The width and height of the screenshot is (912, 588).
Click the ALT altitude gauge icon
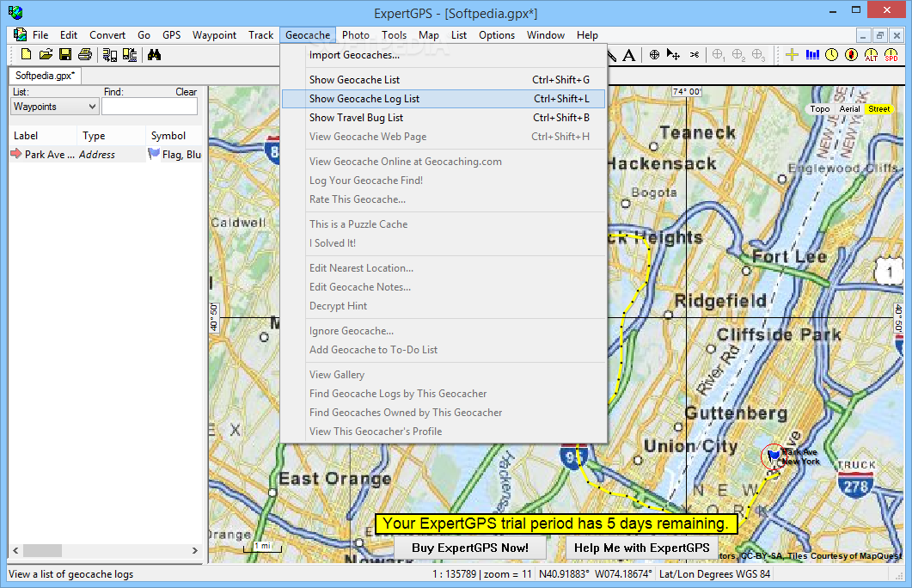pos(872,55)
